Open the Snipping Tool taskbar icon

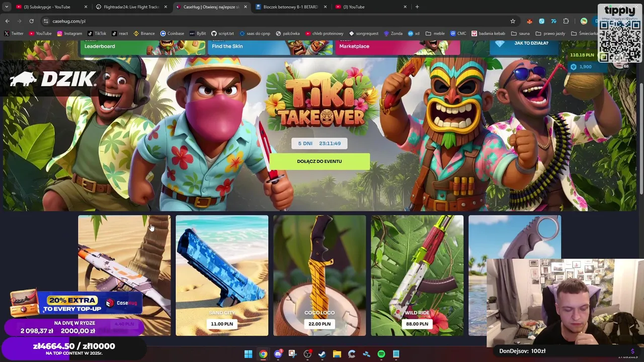[x=292, y=354]
